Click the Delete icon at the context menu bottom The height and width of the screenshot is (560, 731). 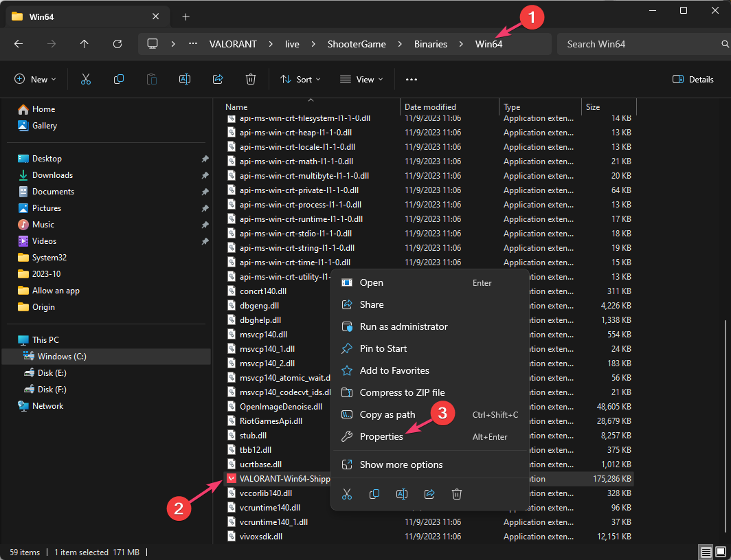[457, 493]
